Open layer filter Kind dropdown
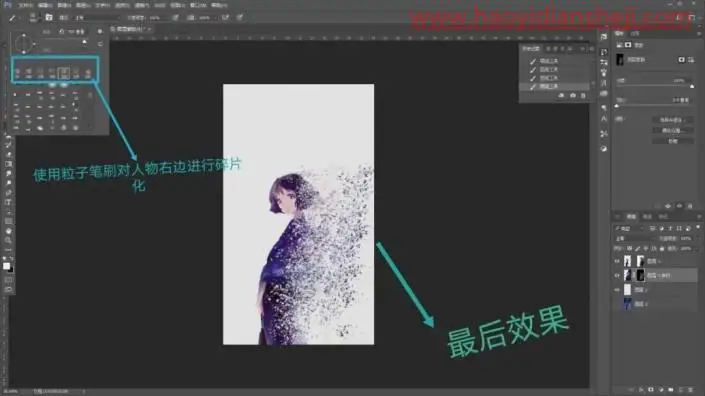Screen dimensions: 705x396 click(x=629, y=228)
